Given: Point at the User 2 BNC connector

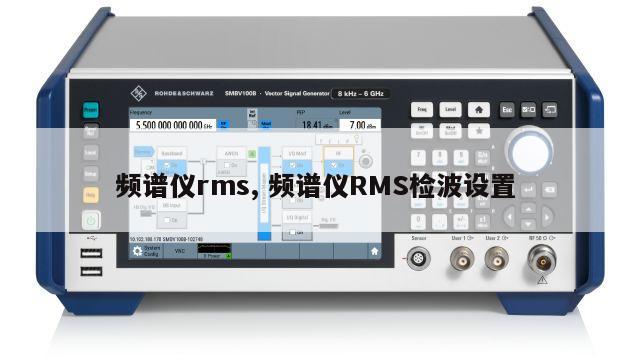Looking at the screenshot, I should tap(496, 259).
